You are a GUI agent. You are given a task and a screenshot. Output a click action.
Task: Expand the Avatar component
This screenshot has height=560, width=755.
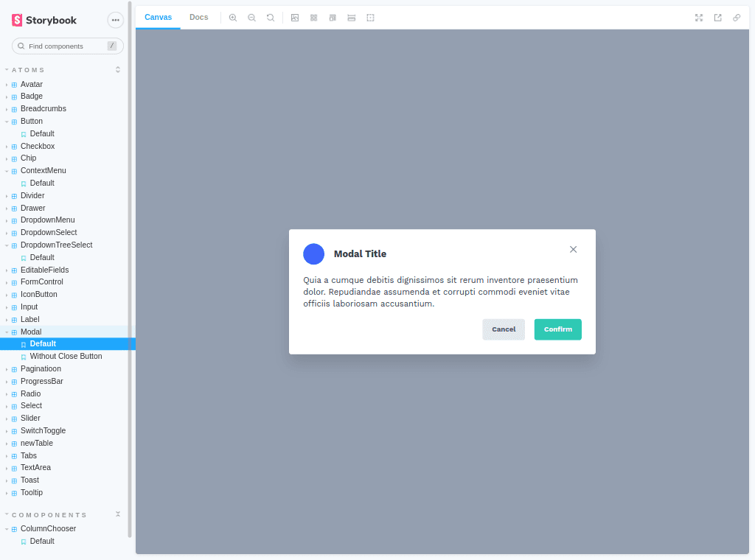pos(31,84)
